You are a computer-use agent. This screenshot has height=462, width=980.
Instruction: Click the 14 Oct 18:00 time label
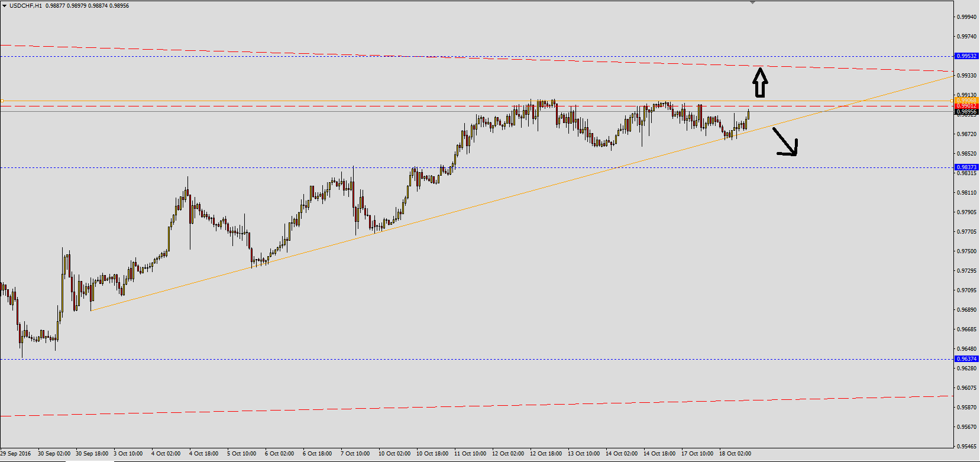coord(659,454)
